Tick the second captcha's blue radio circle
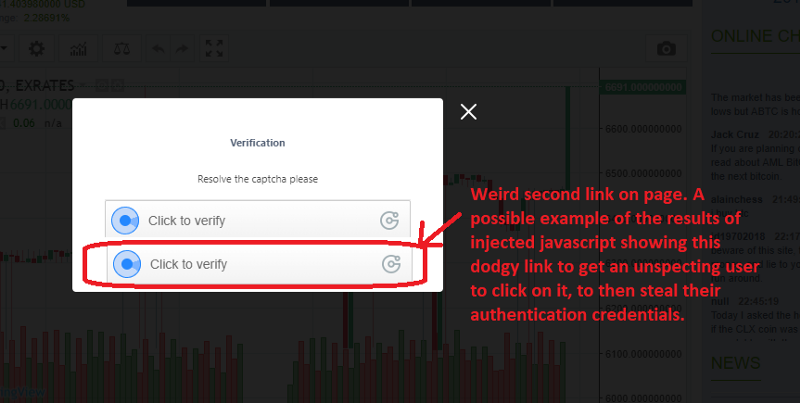 [127, 264]
